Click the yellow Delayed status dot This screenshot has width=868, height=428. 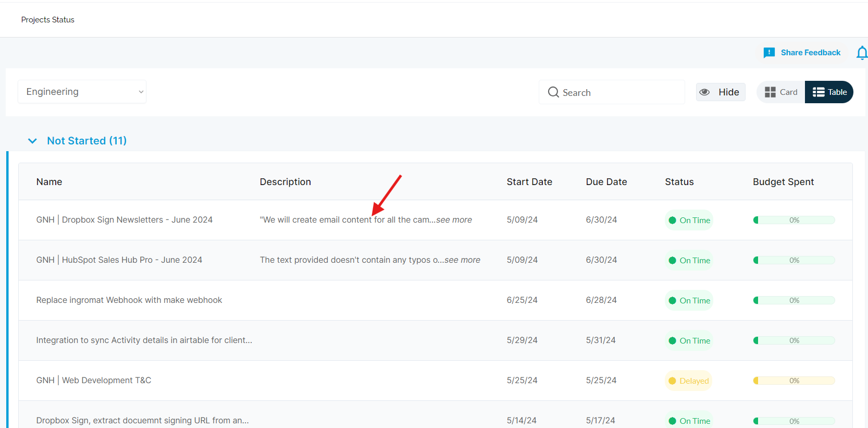pos(672,381)
